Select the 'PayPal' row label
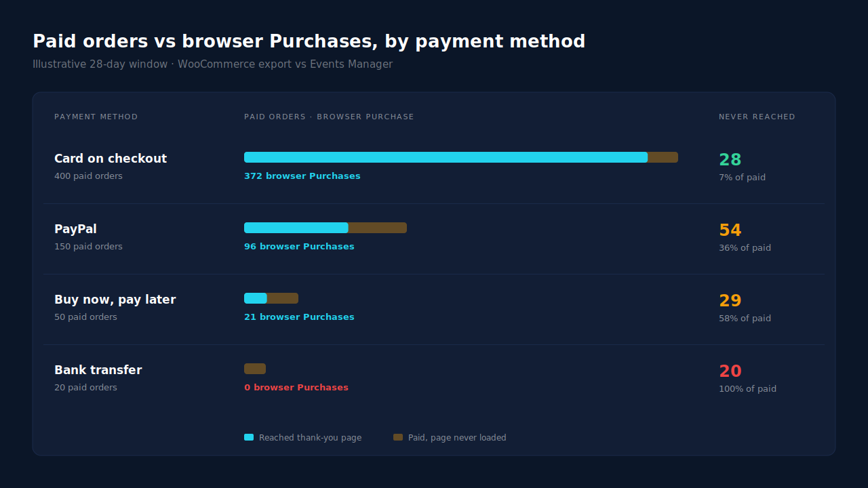Viewport: 868px width, 488px height. point(75,229)
